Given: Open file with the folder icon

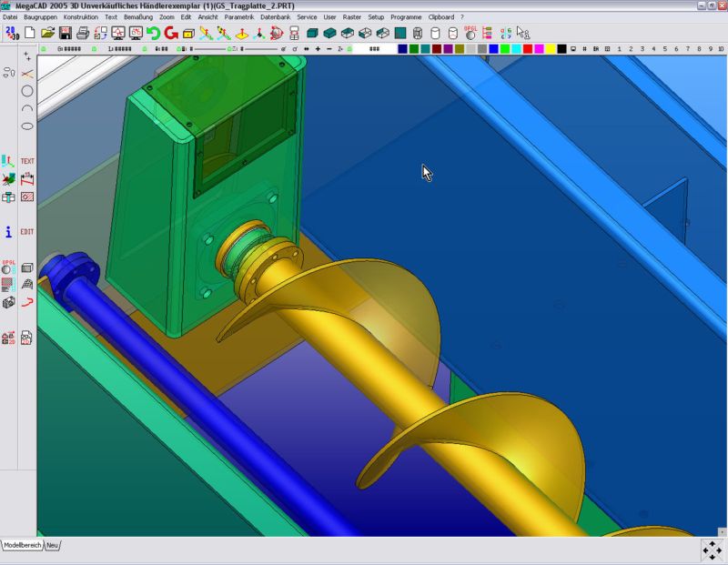Looking at the screenshot, I should point(47,33).
